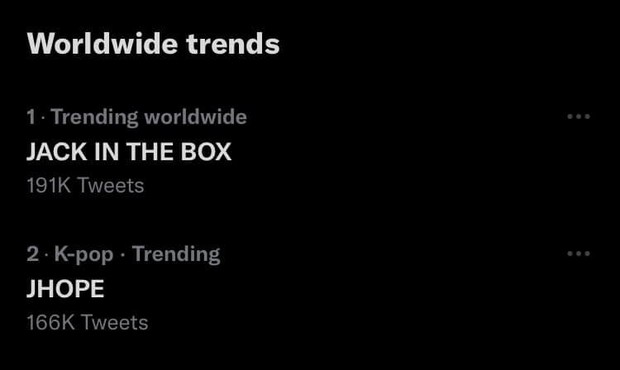
Task: Click the word worldwide in first trend label
Action: click(x=195, y=117)
